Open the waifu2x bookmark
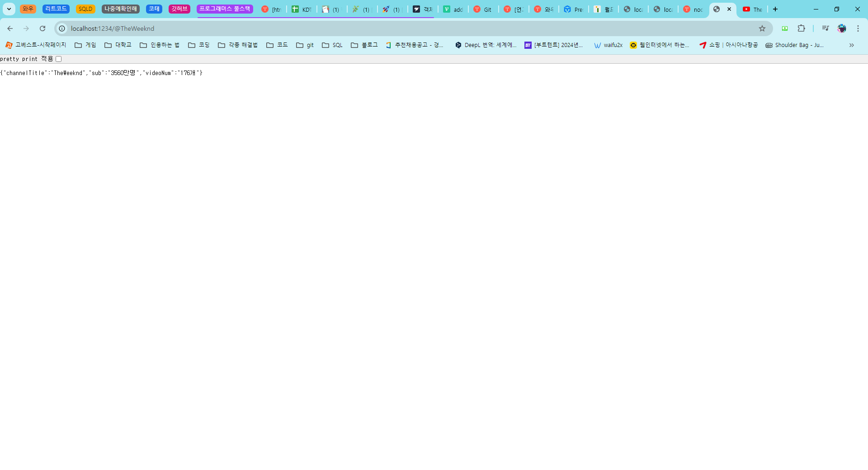The height and width of the screenshot is (470, 868). (609, 45)
